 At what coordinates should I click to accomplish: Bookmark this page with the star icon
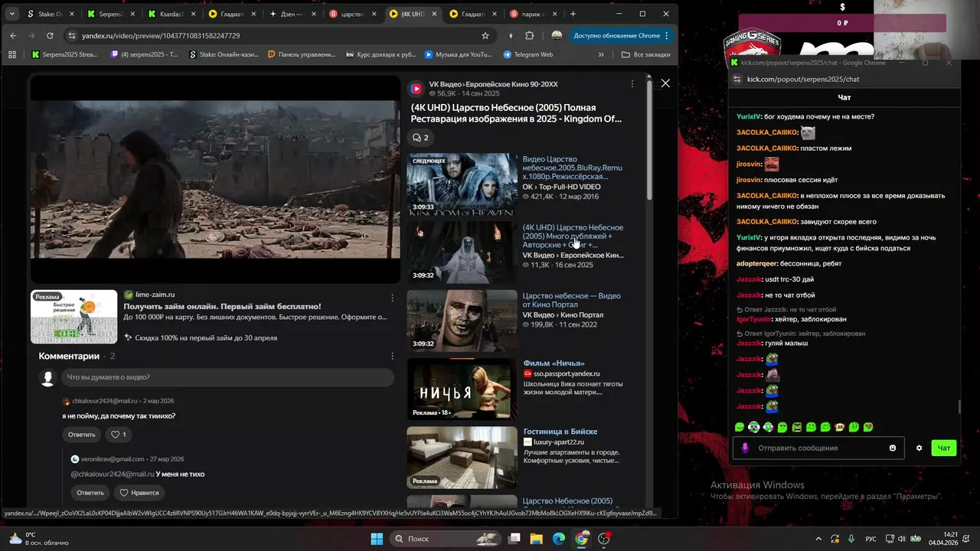pos(485,36)
